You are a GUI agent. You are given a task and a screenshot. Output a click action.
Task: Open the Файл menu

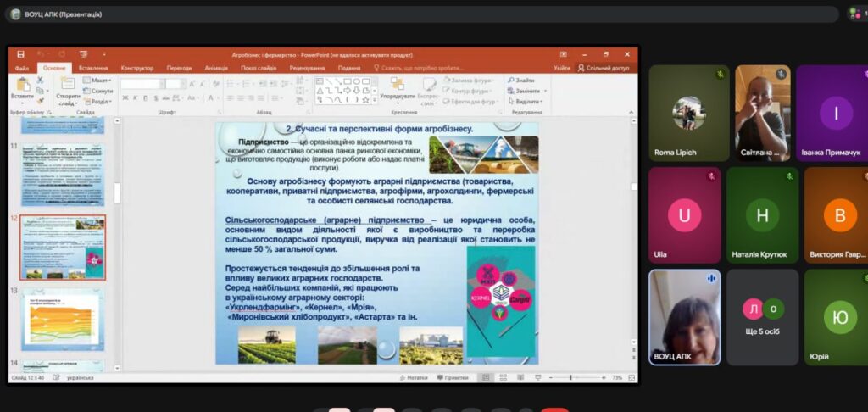(22, 68)
